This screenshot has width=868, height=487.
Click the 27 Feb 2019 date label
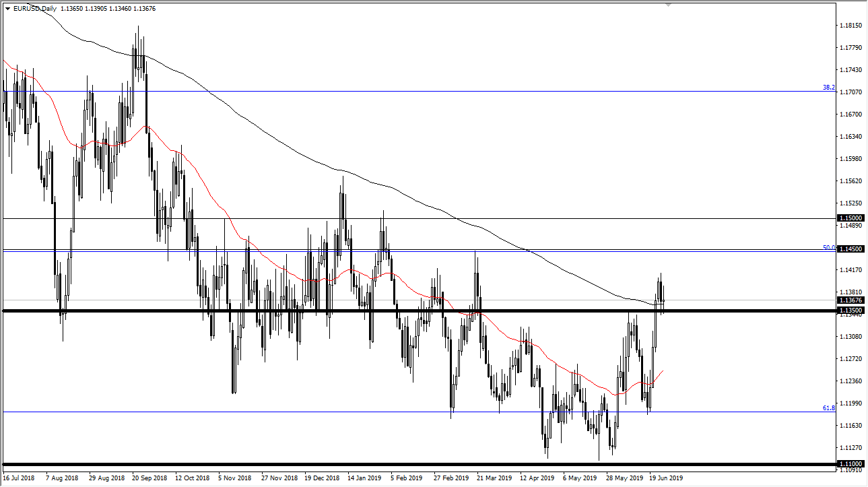[x=451, y=478]
